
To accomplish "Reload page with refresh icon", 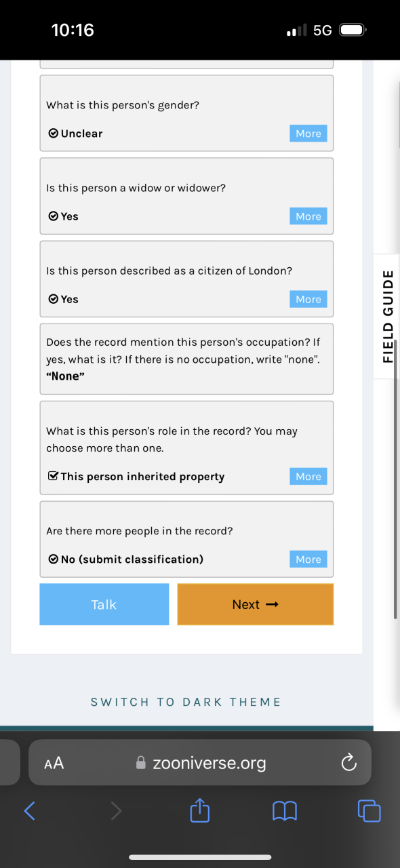I will 348,764.
